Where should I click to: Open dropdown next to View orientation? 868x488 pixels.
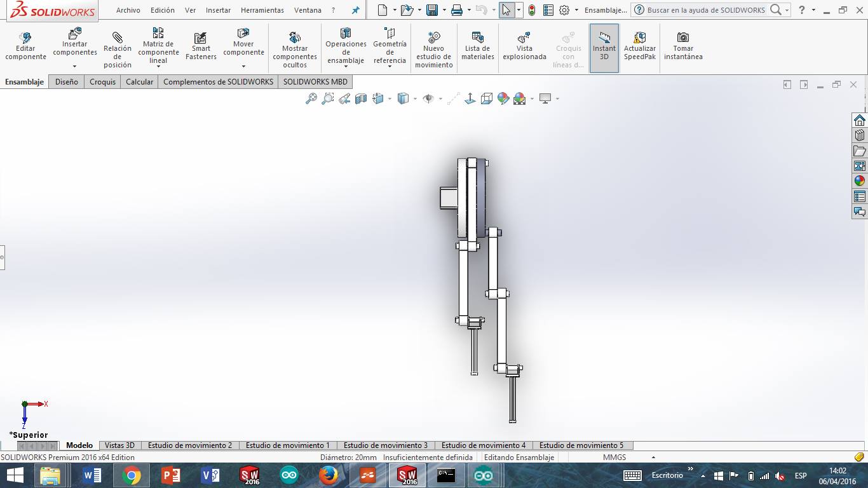coord(389,99)
